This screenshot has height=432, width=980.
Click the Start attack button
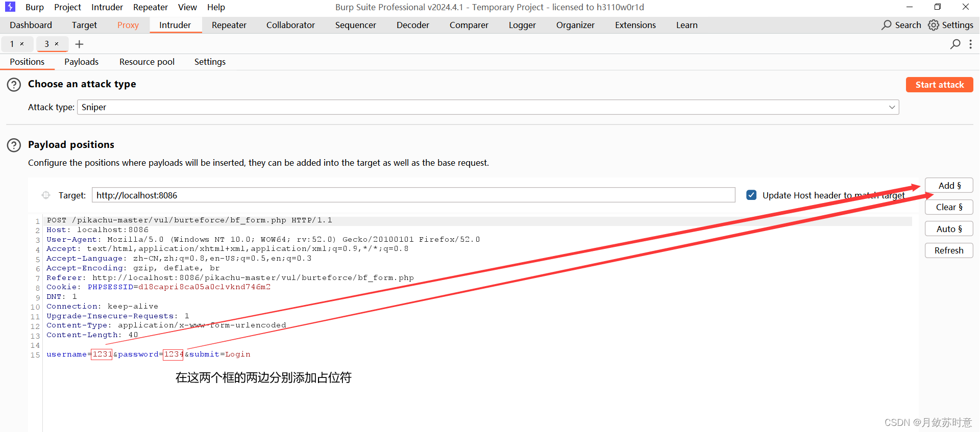939,85
